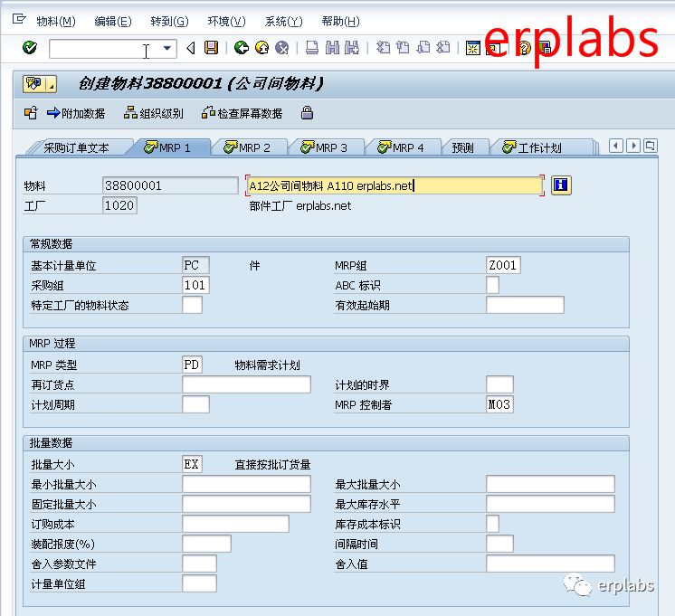Collapse the command field with the triangle icon
Image resolution: width=675 pixels, height=616 pixels.
tap(191, 48)
